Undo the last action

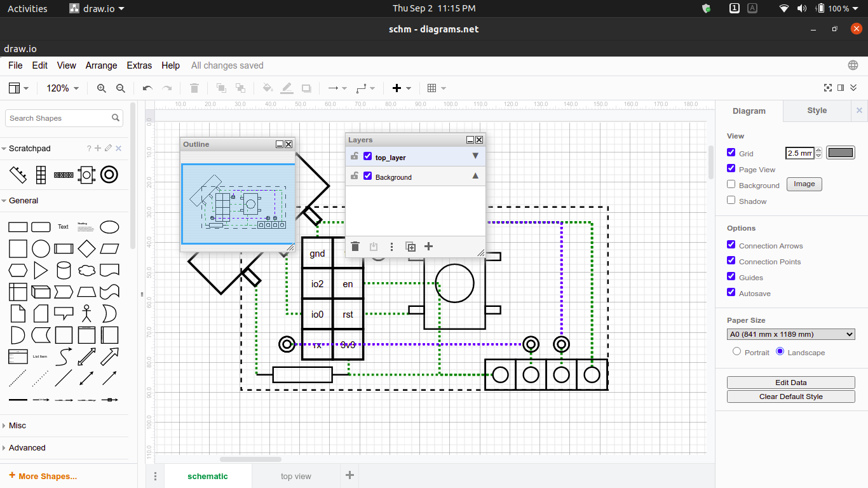pyautogui.click(x=147, y=88)
